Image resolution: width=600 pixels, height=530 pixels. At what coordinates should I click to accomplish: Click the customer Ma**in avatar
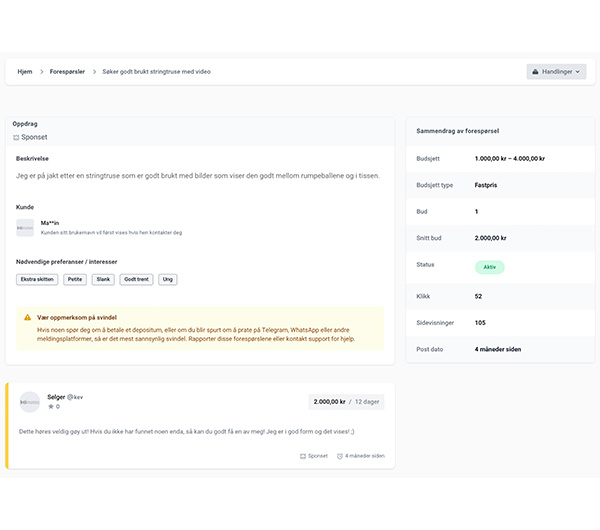(x=25, y=228)
